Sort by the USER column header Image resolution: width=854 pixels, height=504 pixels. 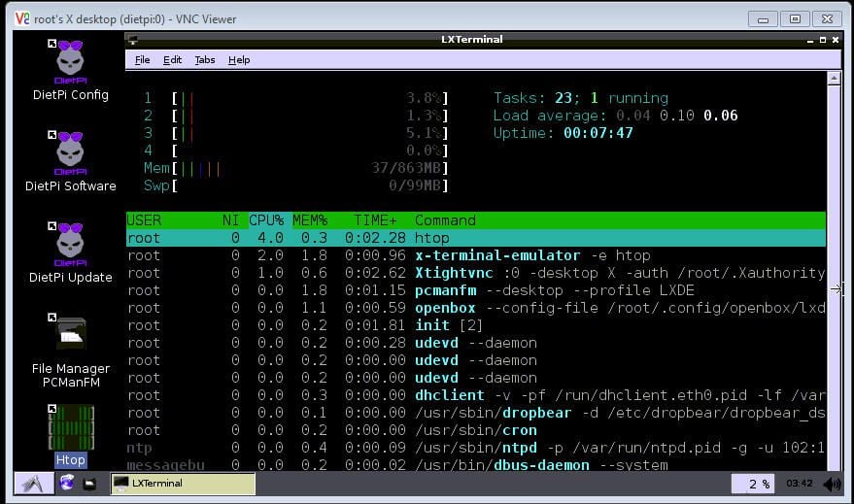point(144,220)
